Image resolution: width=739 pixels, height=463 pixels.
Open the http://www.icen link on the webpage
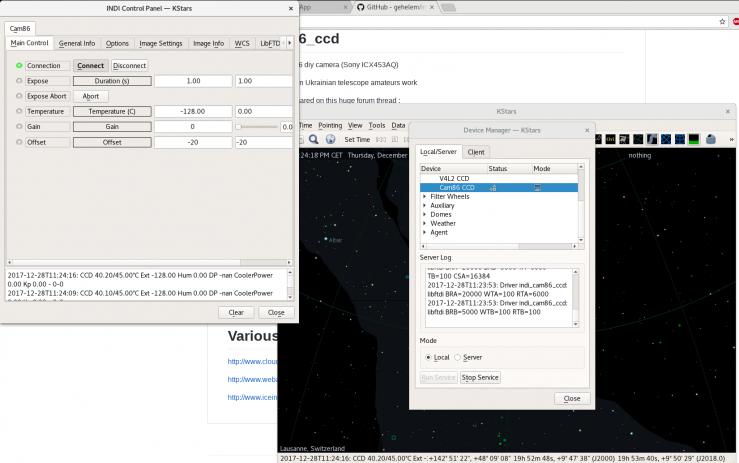(253, 397)
